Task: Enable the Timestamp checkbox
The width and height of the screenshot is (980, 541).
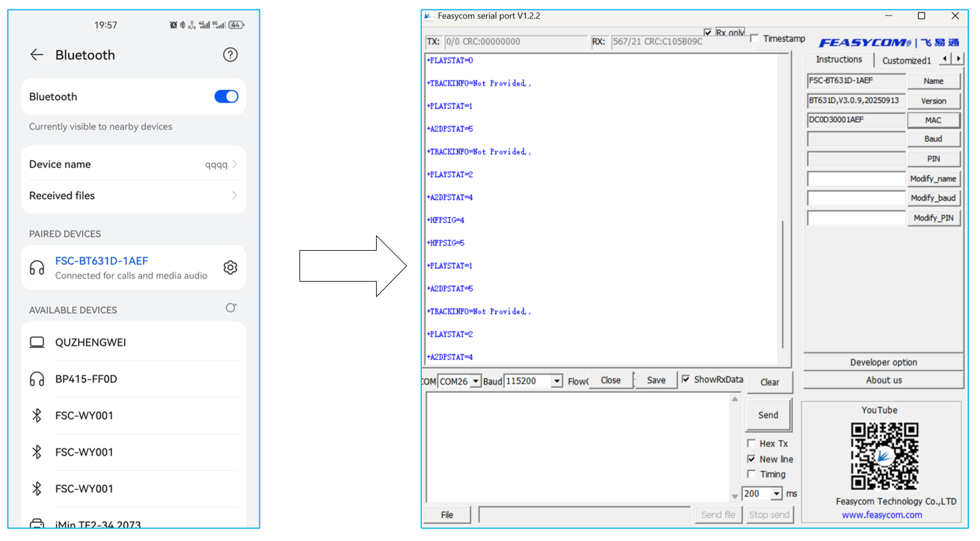Action: click(754, 38)
